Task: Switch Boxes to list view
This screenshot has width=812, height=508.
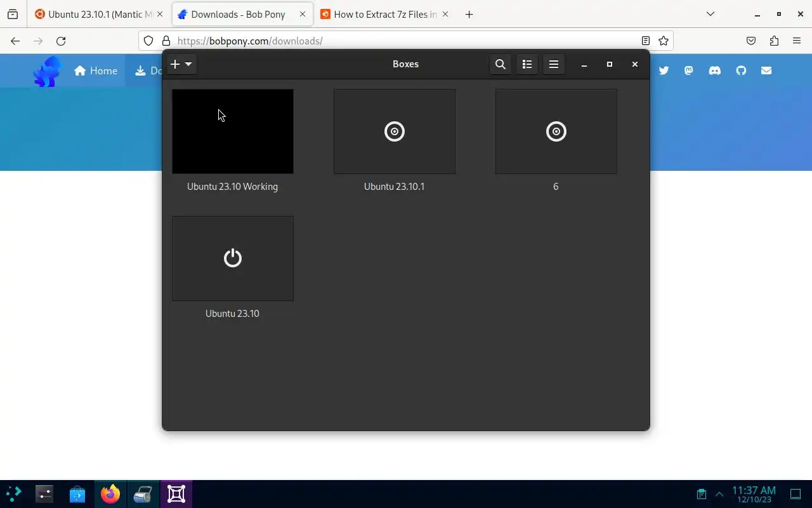Action: point(527,64)
